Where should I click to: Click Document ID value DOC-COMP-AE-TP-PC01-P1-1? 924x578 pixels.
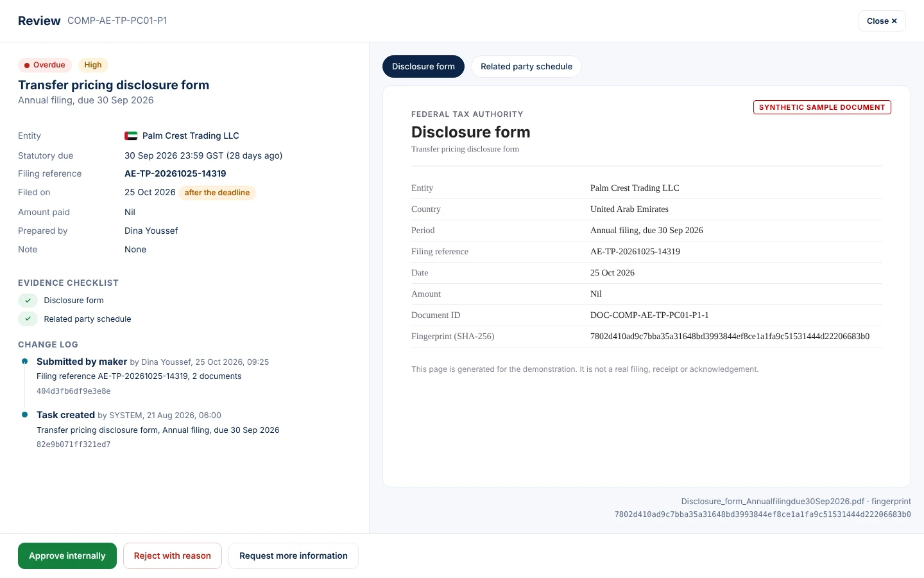point(649,315)
